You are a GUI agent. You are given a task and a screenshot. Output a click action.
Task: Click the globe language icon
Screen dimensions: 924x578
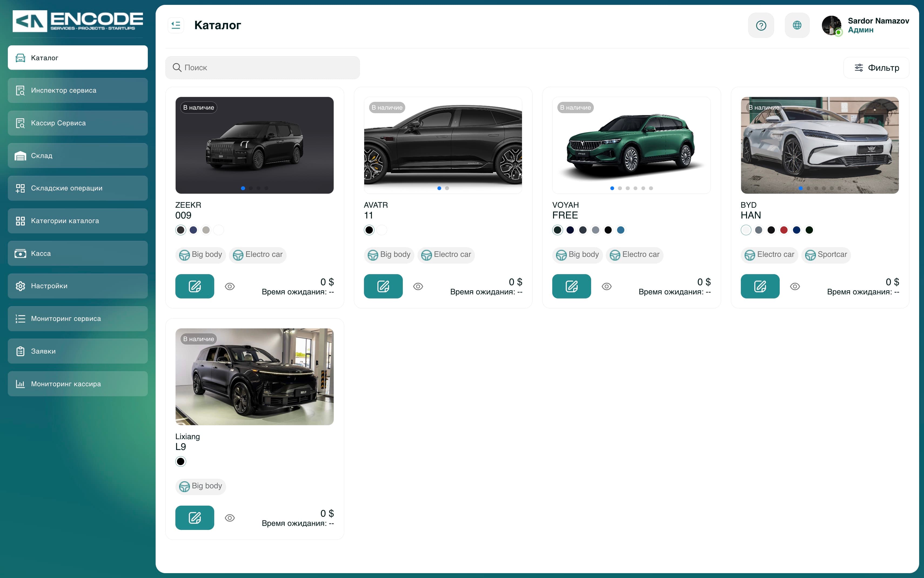tap(797, 25)
